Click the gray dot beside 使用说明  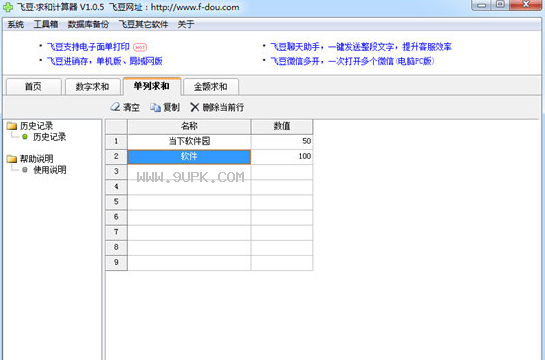point(25,170)
